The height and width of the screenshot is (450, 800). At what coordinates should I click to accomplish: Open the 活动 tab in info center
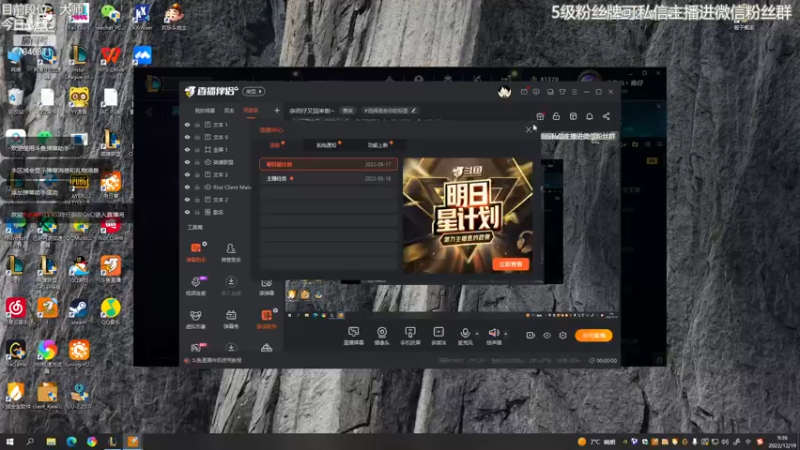click(x=275, y=145)
